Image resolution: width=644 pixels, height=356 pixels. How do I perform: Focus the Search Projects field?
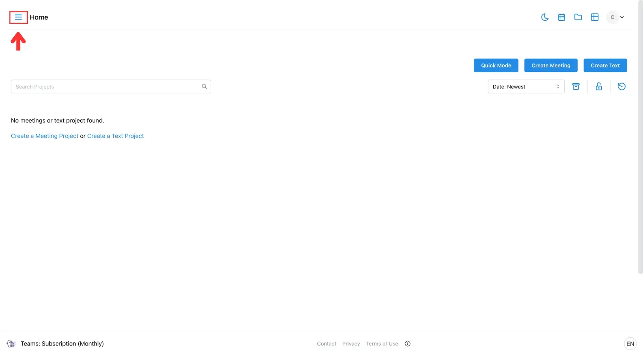(x=111, y=87)
